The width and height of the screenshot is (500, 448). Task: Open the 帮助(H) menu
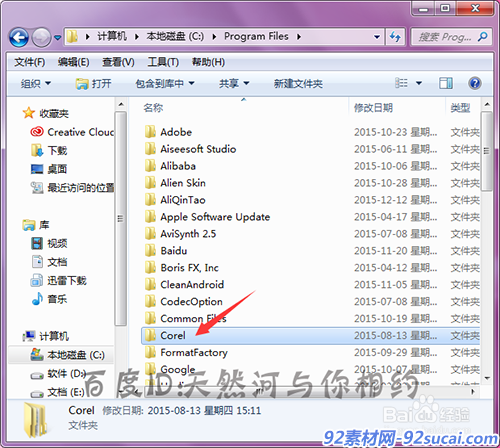208,62
